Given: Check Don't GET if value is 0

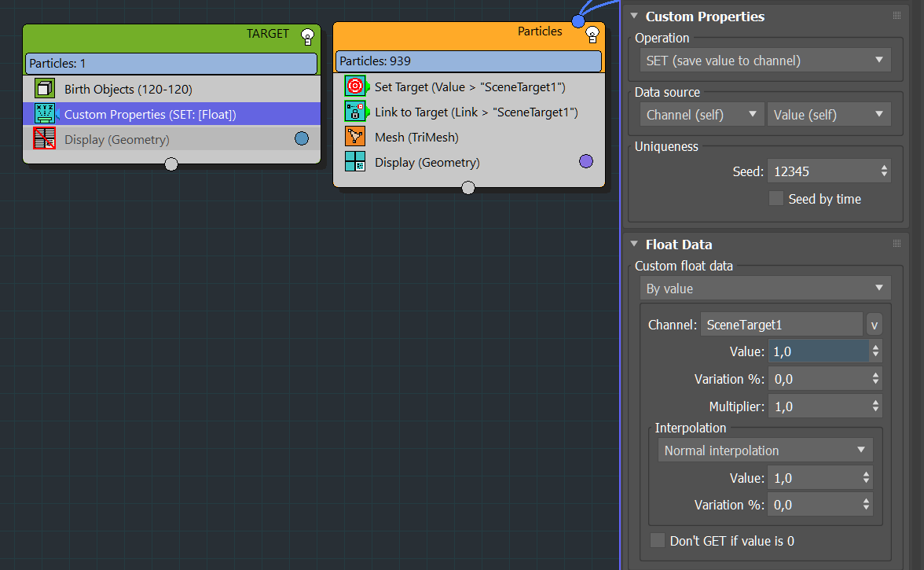Looking at the screenshot, I should click(x=658, y=541).
